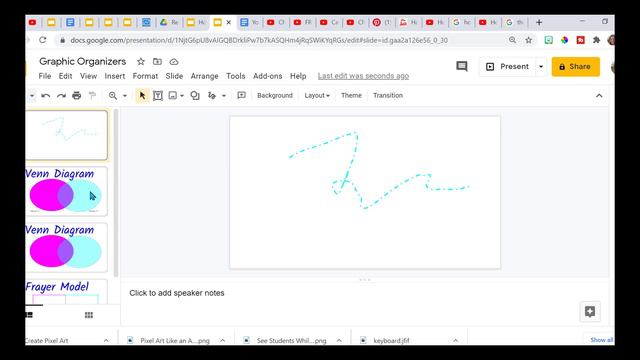Open 'Last edit was seconds ago' link
Viewport: 640px width, 360px height.
click(x=363, y=76)
